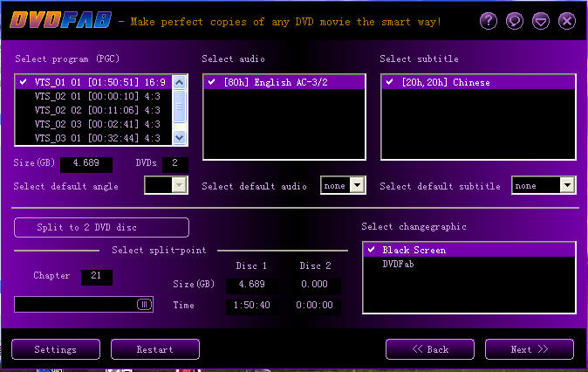Click the split-point slider track
The height and width of the screenshot is (372, 588).
(84, 304)
